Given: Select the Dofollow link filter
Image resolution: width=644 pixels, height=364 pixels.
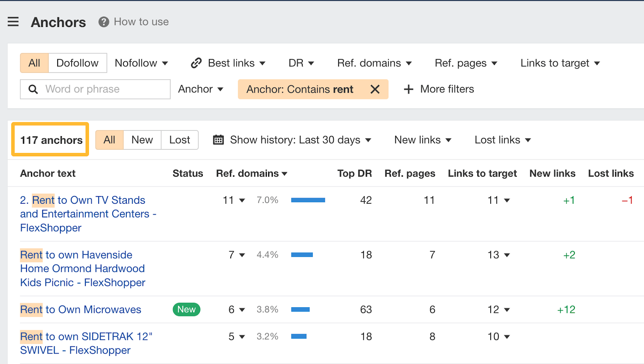Looking at the screenshot, I should point(77,63).
